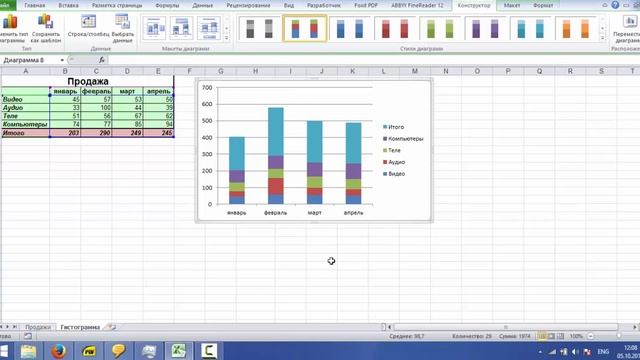Open Разметка страницы ribbon tab

pyautogui.click(x=117, y=5)
